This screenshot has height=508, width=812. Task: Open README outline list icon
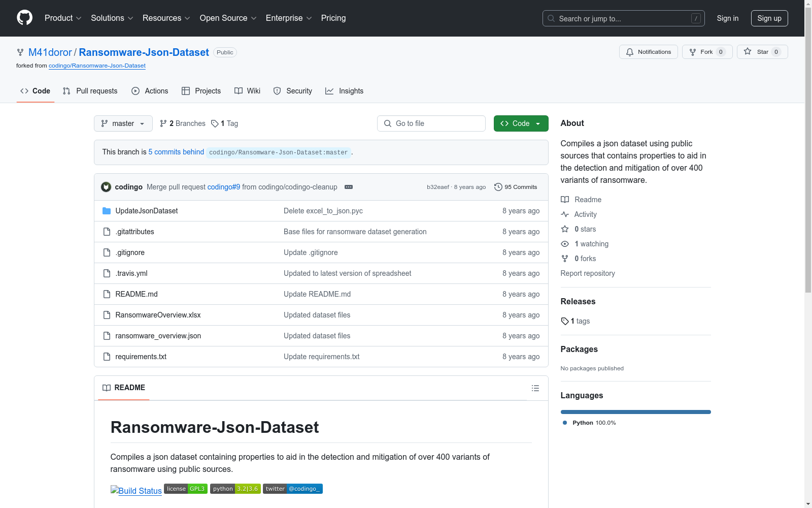[535, 388]
